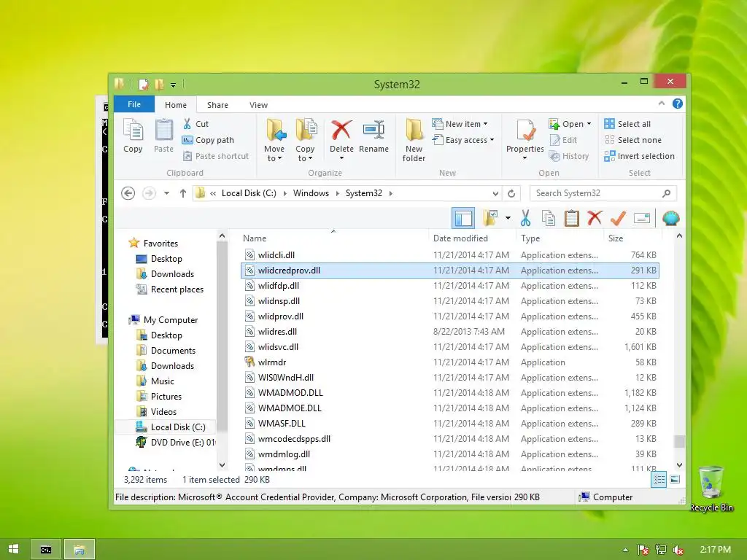Click the folder options icon in lower toolbar

click(x=489, y=219)
